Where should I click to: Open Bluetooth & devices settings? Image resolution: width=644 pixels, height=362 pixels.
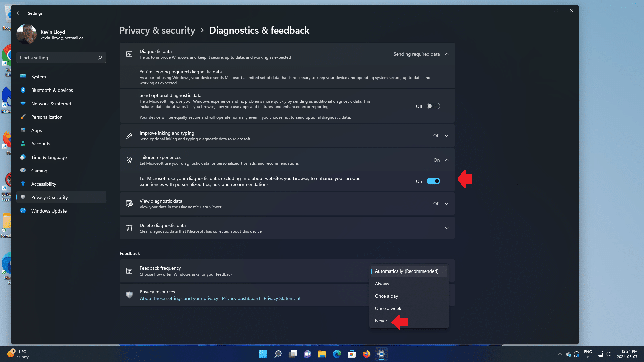point(52,90)
